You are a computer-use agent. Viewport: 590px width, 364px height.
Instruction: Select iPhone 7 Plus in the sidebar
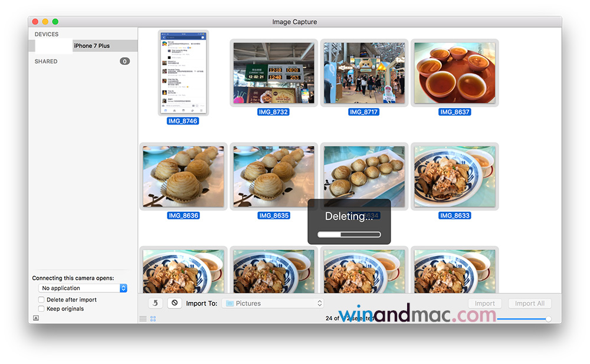pos(91,46)
